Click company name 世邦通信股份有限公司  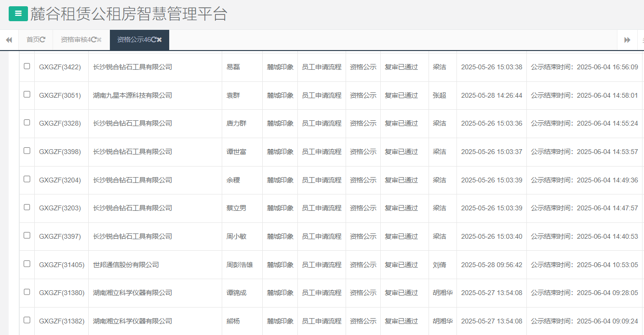[x=126, y=265]
